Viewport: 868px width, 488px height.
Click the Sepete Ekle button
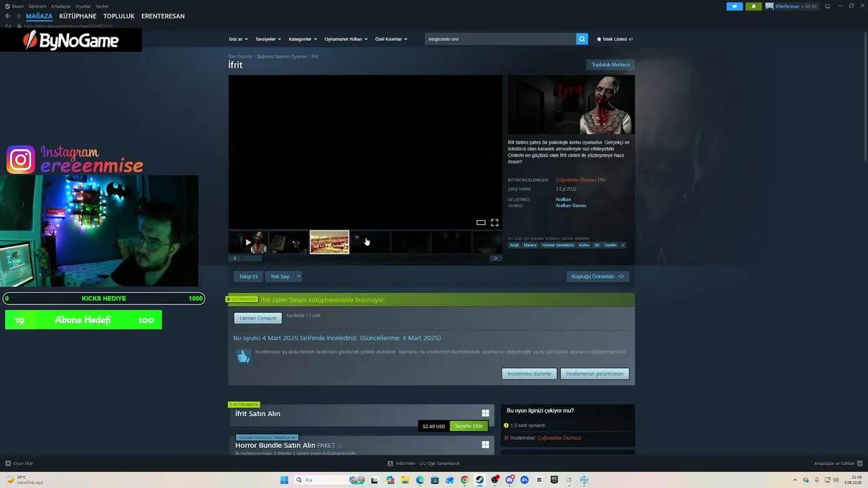click(x=469, y=426)
